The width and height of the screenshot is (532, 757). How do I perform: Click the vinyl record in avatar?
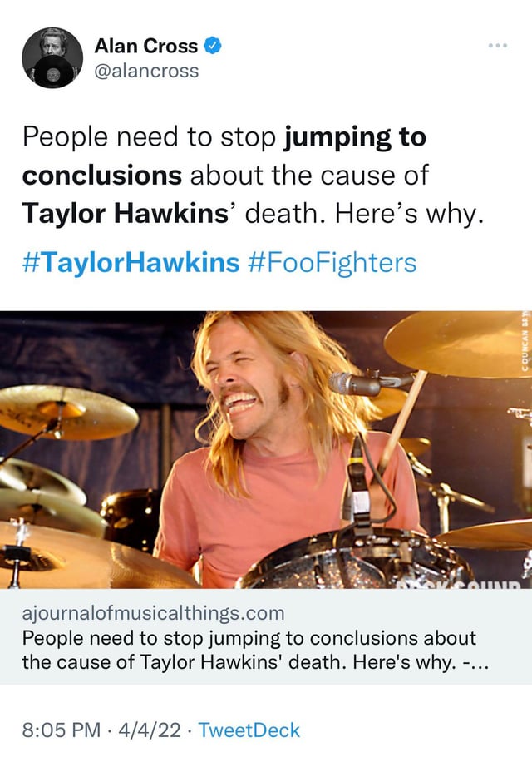click(54, 73)
